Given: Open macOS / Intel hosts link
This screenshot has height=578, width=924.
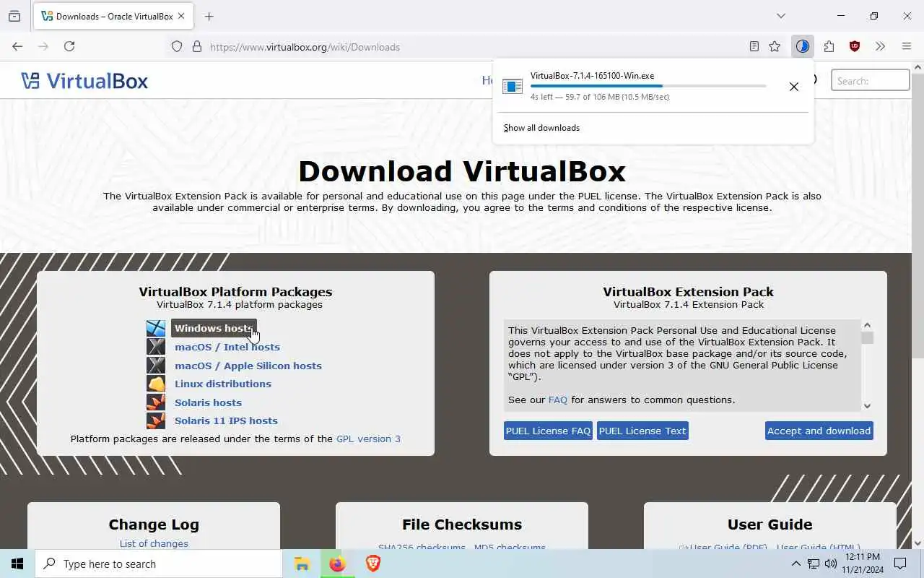Looking at the screenshot, I should (x=227, y=347).
